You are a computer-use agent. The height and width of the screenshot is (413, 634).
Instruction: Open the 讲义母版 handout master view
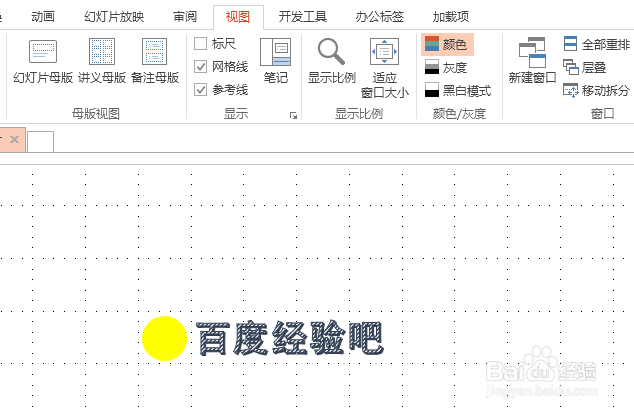tap(102, 61)
